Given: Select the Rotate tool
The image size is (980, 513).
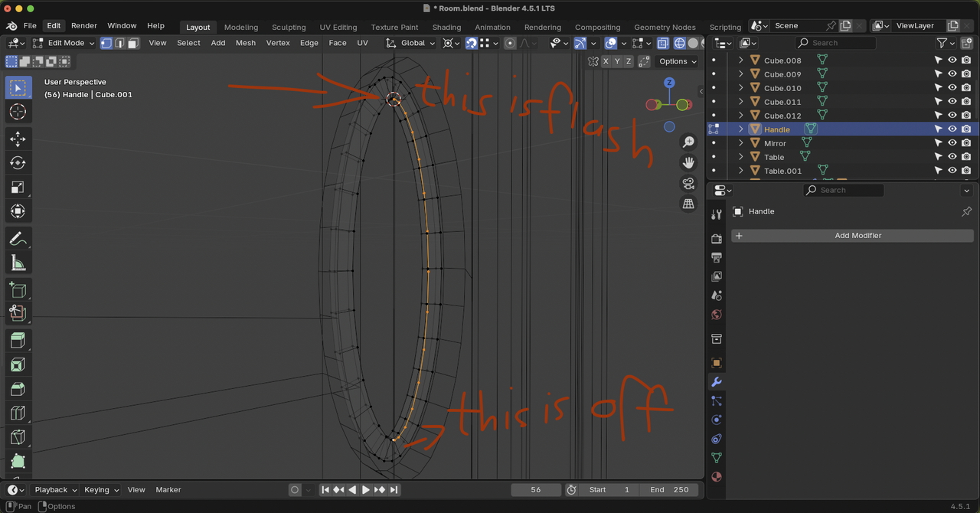Looking at the screenshot, I should click(x=18, y=162).
